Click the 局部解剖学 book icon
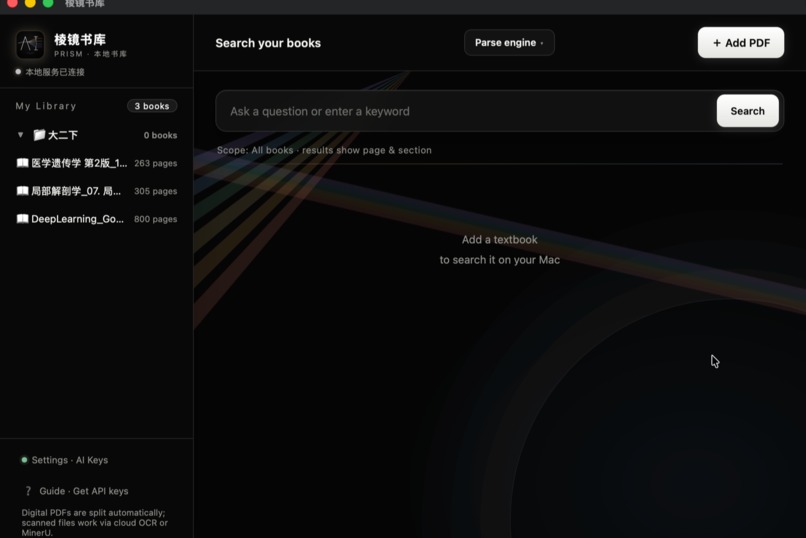The image size is (806, 538). [23, 191]
